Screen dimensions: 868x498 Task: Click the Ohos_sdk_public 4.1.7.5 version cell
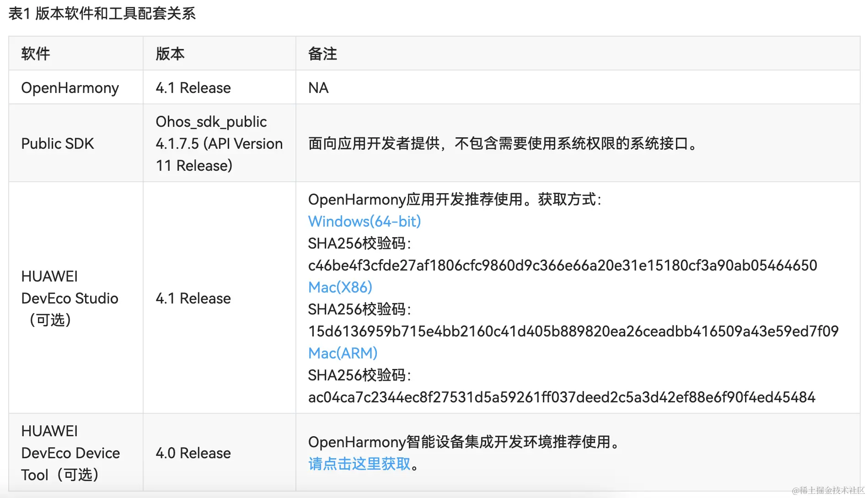point(219,143)
